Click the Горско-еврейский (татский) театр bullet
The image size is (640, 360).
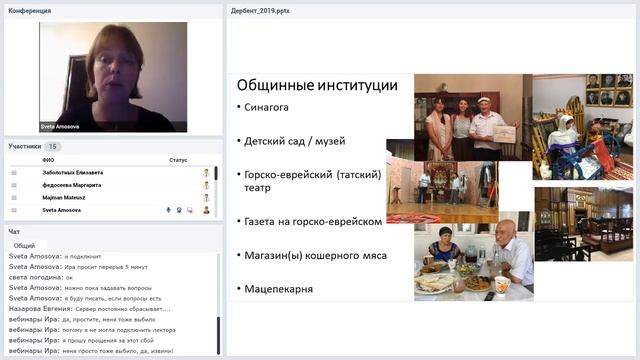[313, 181]
